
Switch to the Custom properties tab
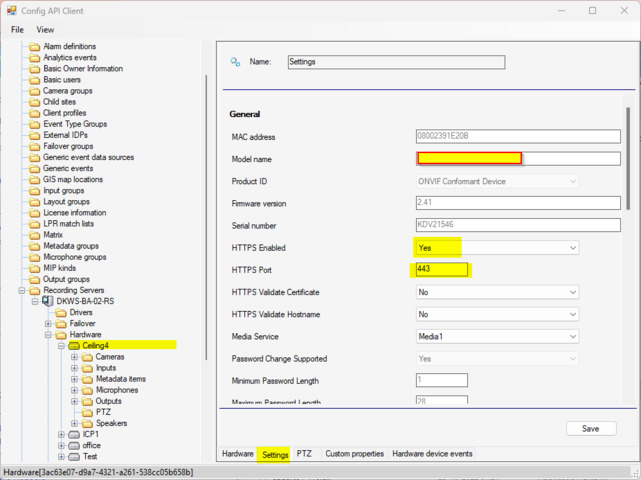354,453
